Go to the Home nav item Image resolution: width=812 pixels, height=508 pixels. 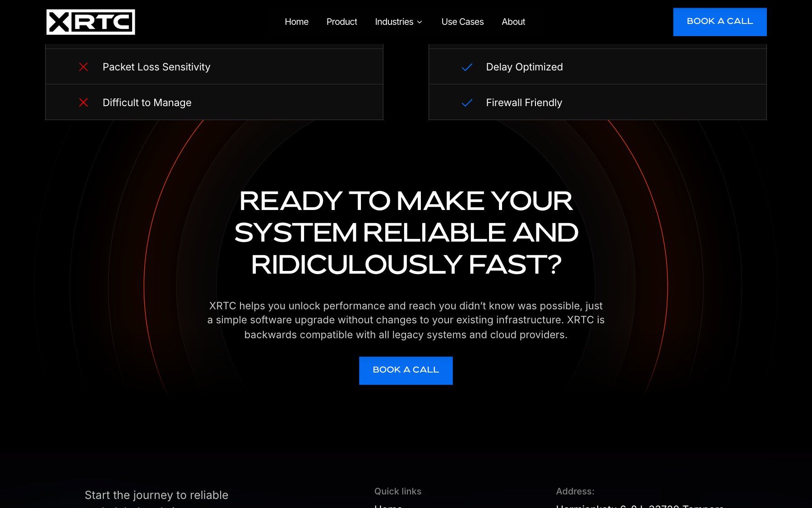(x=296, y=22)
